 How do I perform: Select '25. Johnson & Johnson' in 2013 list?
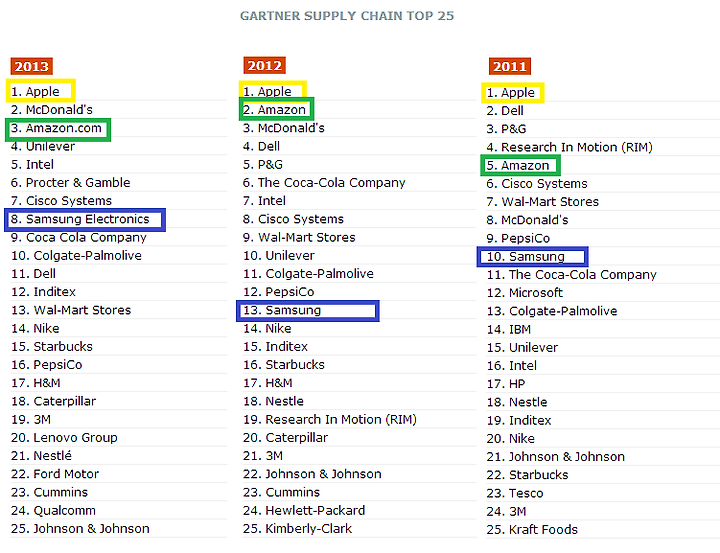pyautogui.click(x=80, y=529)
